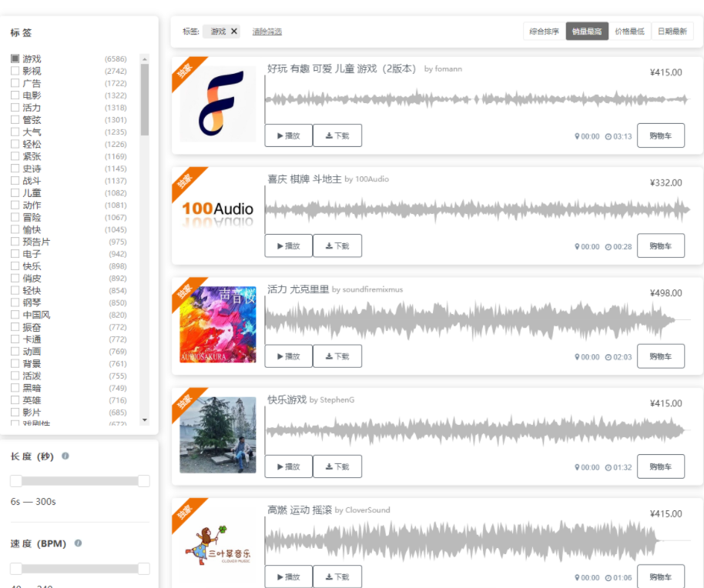Open the author link 100Audio
This screenshot has height=588, width=704.
pyautogui.click(x=372, y=179)
